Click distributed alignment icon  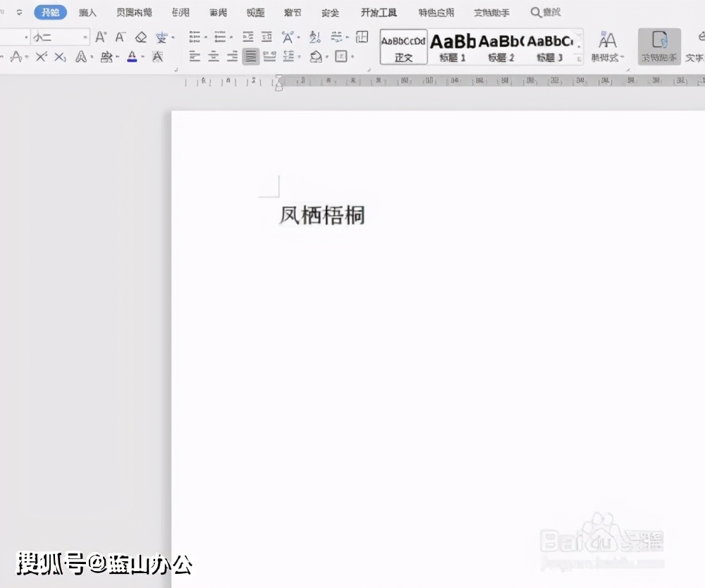click(x=270, y=56)
